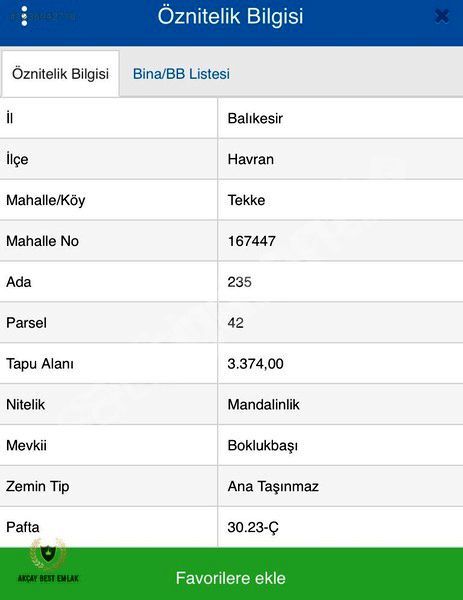Image resolution: width=463 pixels, height=600 pixels.
Task: Open the Bina/BB Listesi tab
Action: tap(181, 74)
